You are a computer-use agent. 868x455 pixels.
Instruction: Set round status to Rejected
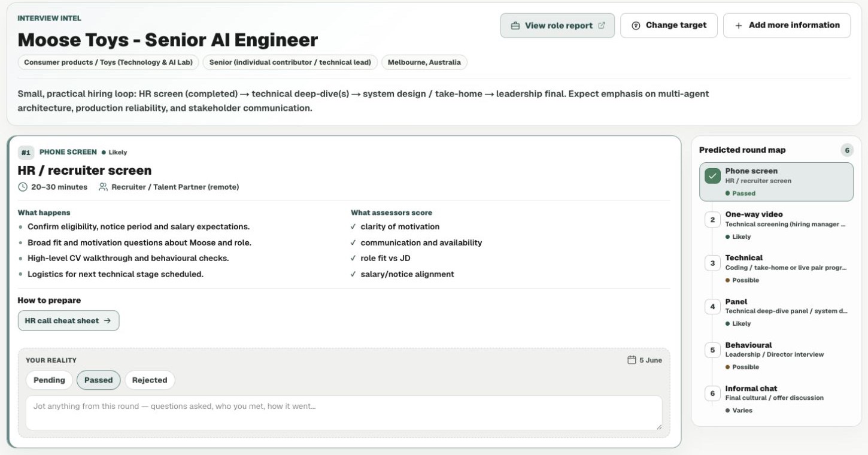pos(150,380)
